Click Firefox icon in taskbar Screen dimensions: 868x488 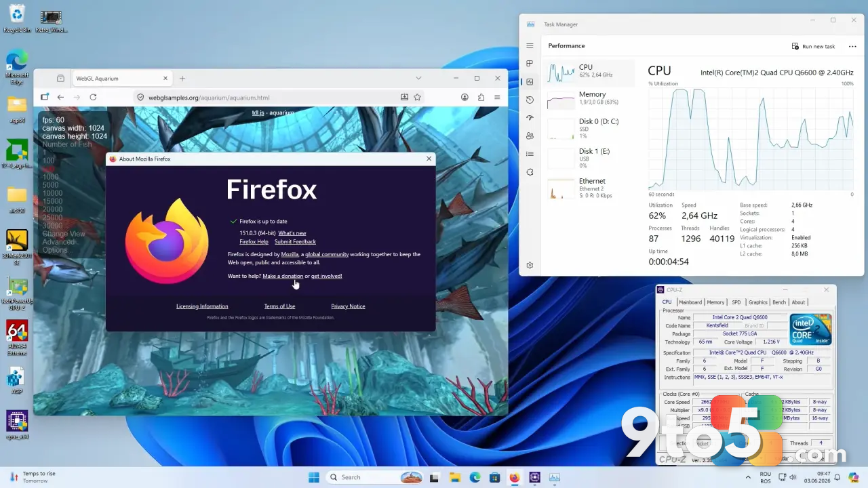coord(515,477)
